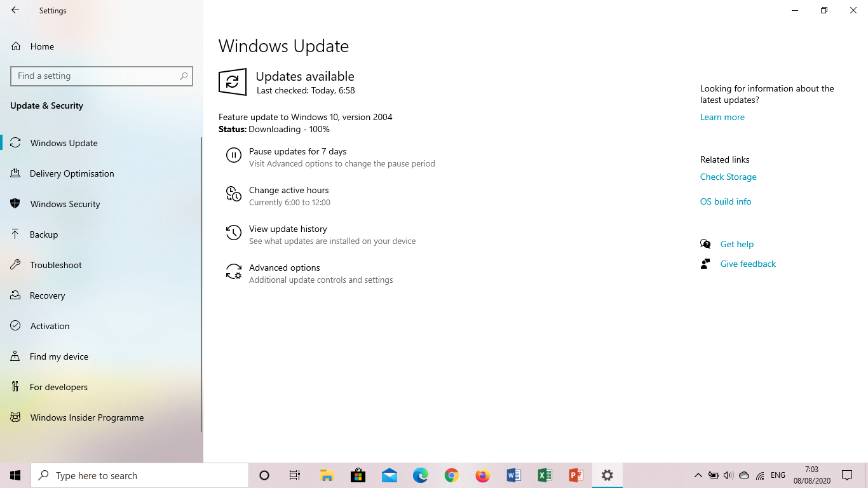Click the Windows Update refresh icon in sidebar
Viewport: 868px width, 488px height.
click(16, 142)
